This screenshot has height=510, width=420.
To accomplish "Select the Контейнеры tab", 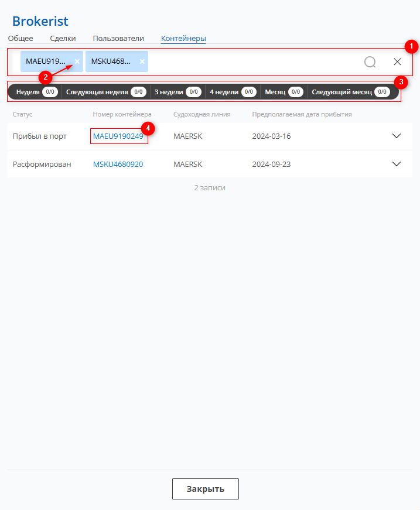I will pyautogui.click(x=183, y=39).
